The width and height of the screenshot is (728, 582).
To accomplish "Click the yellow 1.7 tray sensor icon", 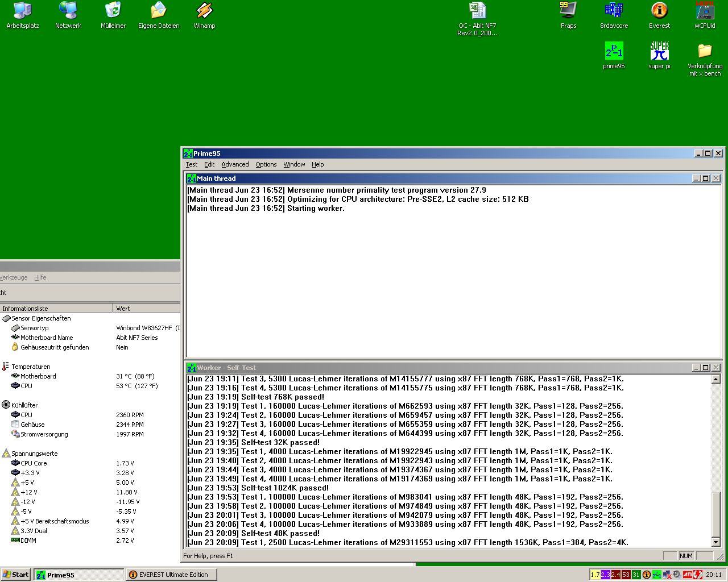I will (595, 575).
